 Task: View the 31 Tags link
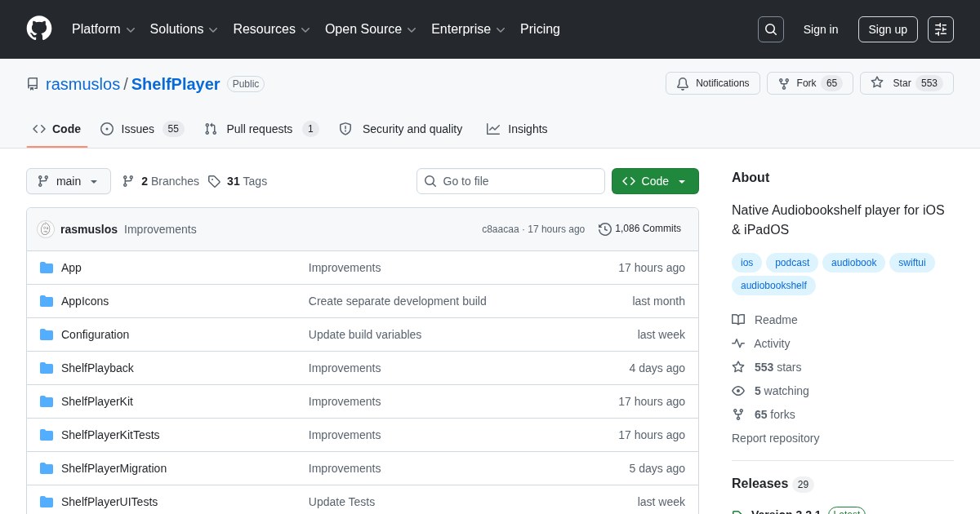click(238, 181)
